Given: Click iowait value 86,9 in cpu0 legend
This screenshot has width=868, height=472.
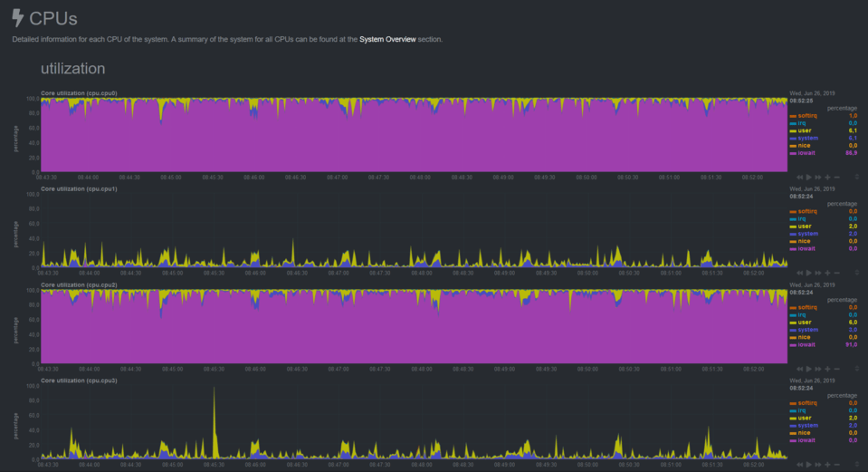Looking at the screenshot, I should 851,153.
